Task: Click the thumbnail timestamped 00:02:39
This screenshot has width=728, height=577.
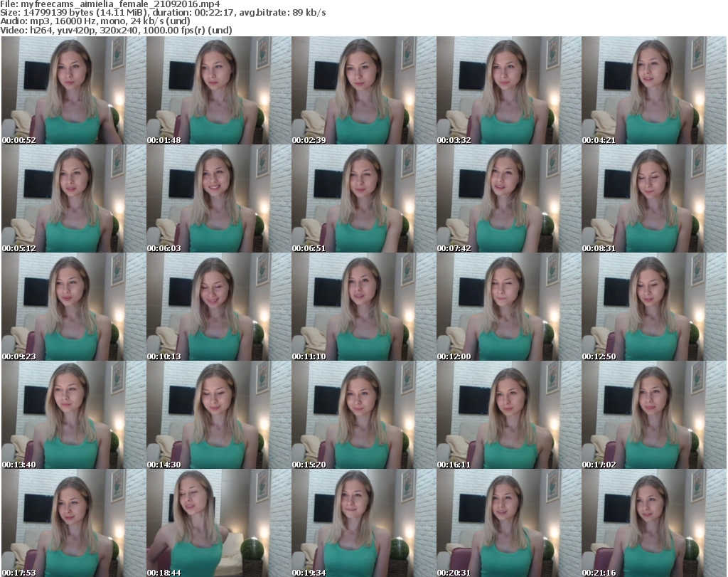Action: [x=363, y=90]
